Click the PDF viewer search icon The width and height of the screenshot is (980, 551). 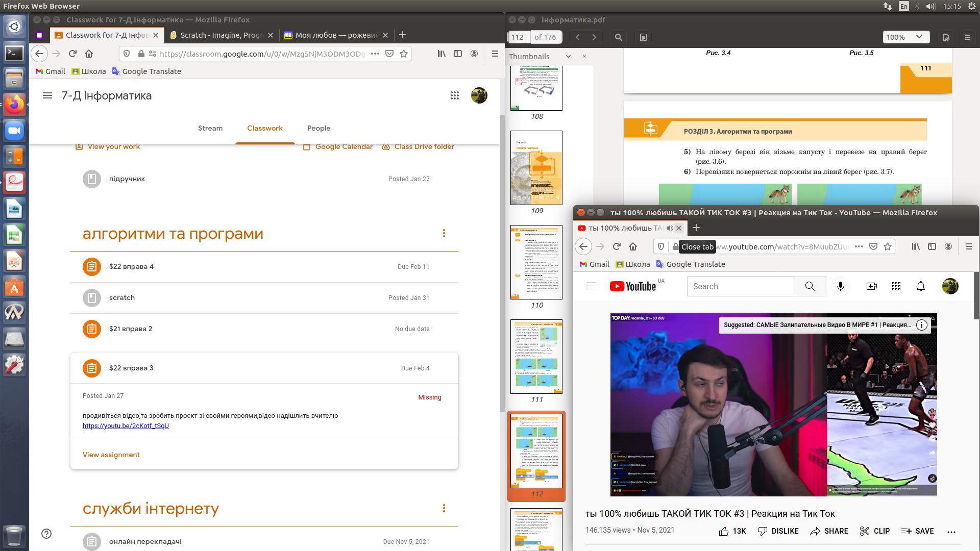point(618,37)
